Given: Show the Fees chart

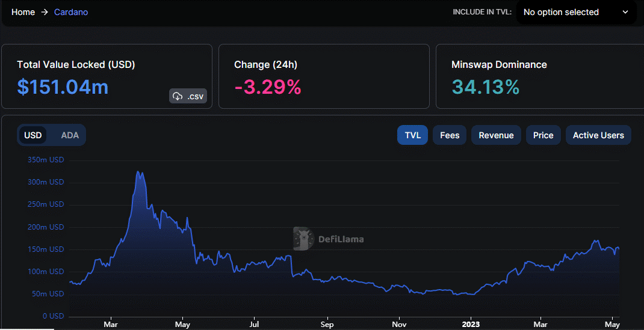Looking at the screenshot, I should (x=450, y=135).
